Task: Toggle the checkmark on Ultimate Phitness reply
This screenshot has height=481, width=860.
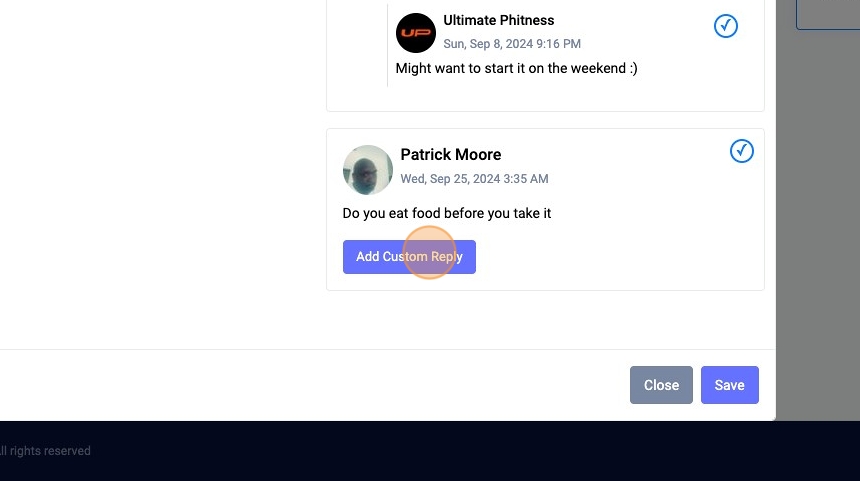Action: pyautogui.click(x=726, y=26)
